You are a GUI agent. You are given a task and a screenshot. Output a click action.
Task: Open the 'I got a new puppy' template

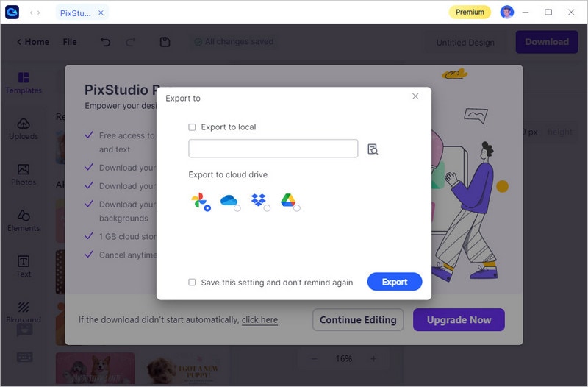coord(184,368)
